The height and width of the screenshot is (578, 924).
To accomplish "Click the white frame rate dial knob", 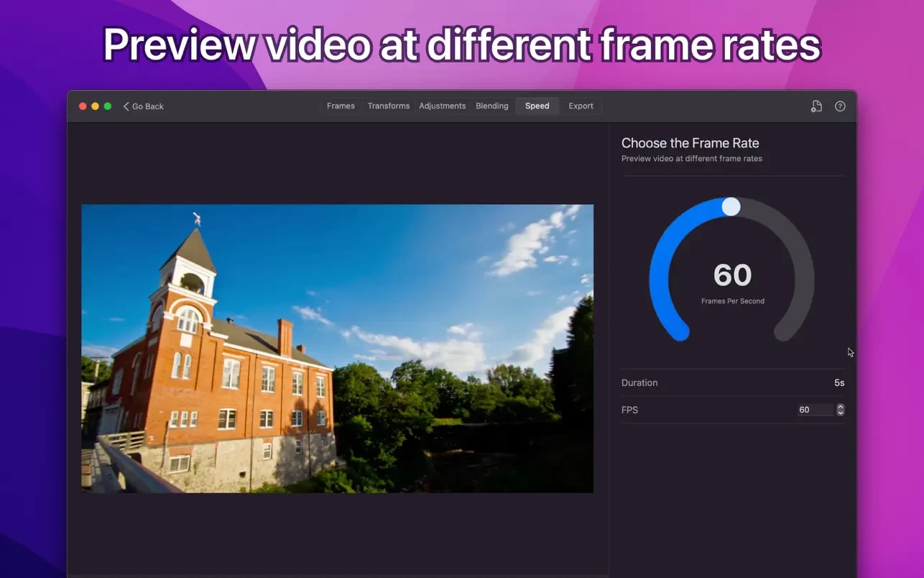I will point(731,207).
